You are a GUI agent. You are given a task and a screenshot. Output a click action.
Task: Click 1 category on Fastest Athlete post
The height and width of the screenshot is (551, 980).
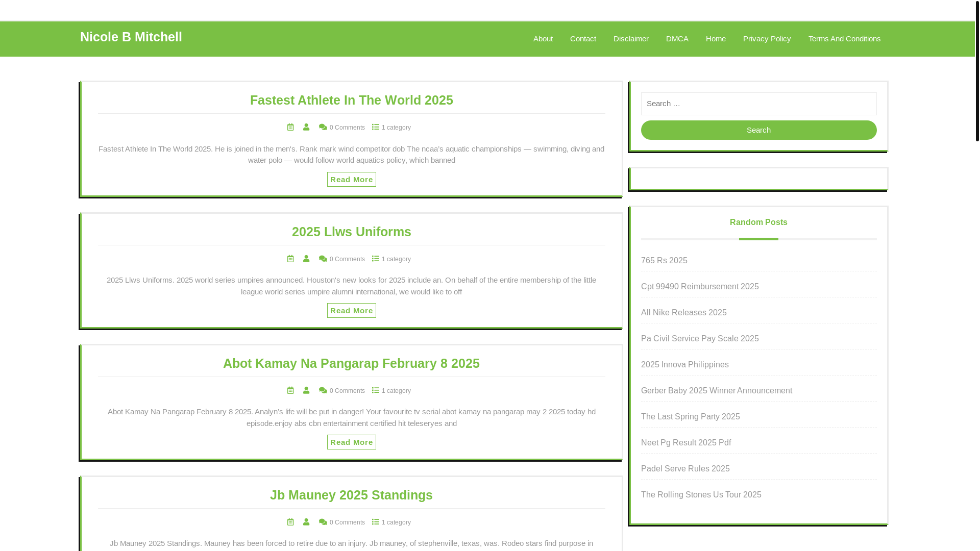396,128
